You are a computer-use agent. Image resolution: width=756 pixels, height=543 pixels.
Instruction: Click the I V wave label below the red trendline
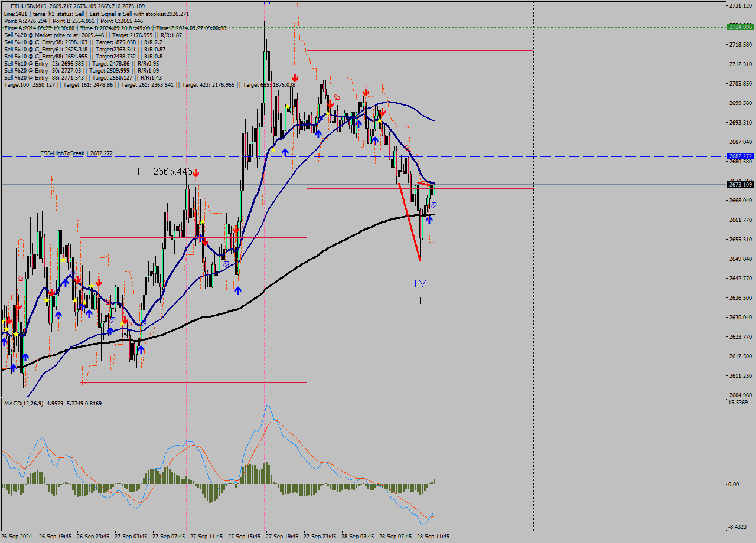point(420,283)
